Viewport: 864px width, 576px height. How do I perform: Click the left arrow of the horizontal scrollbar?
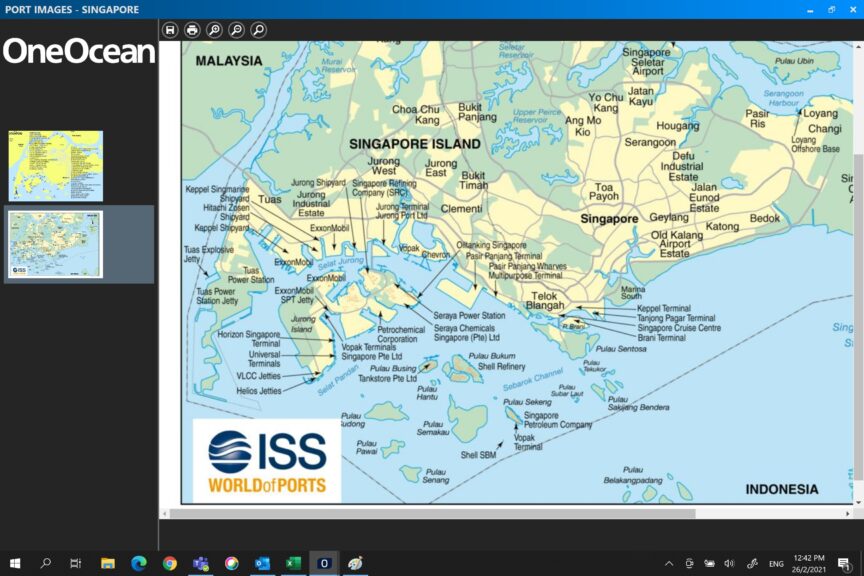164,514
